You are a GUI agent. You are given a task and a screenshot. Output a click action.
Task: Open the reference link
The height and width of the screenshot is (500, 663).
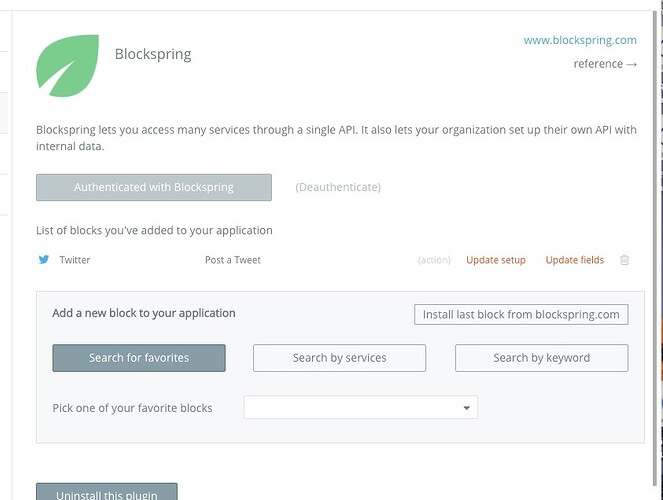605,64
